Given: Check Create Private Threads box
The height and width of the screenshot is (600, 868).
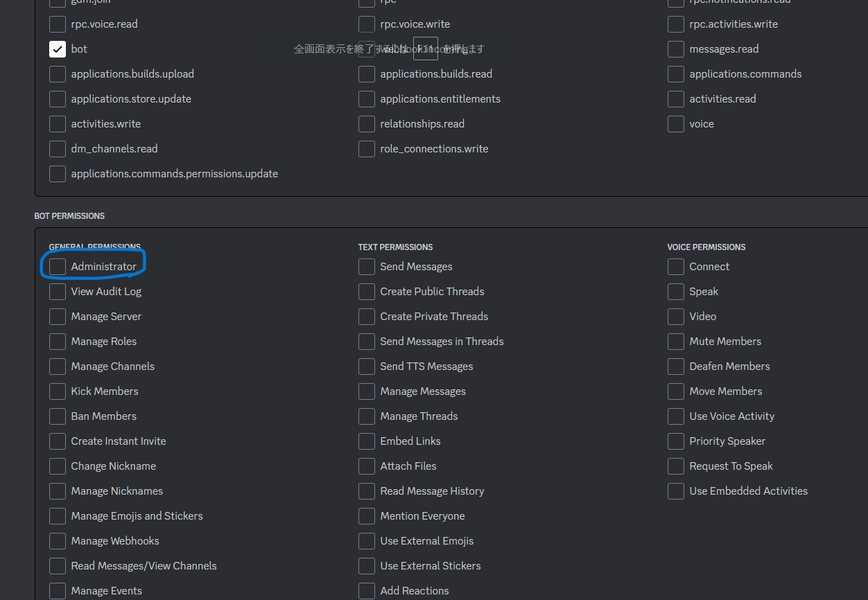Looking at the screenshot, I should pos(367,317).
